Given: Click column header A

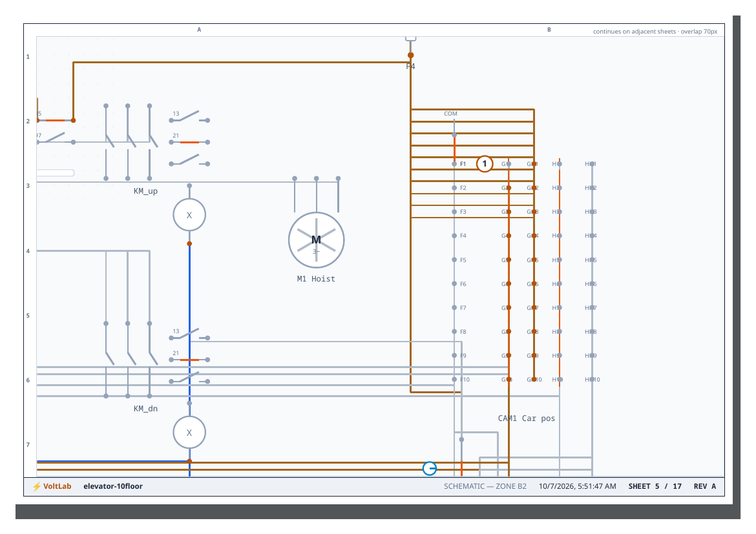Looking at the screenshot, I should (x=199, y=30).
